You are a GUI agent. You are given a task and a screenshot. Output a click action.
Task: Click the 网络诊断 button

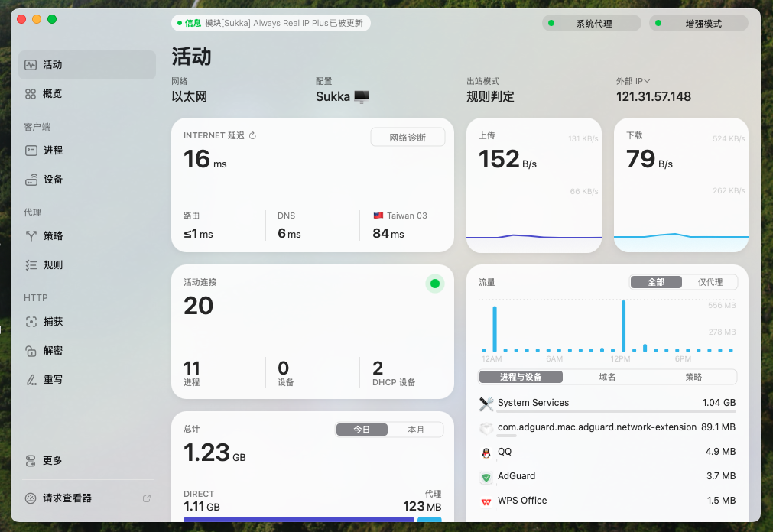408,138
